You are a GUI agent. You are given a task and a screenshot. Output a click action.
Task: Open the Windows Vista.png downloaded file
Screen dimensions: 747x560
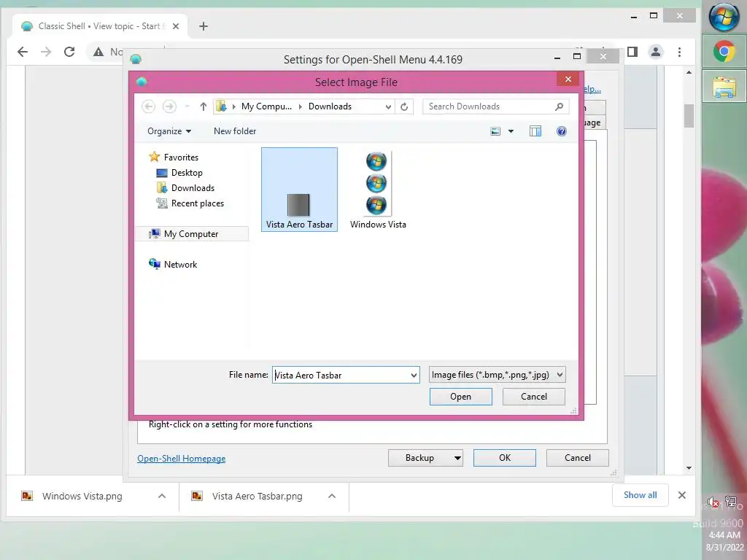click(x=82, y=496)
